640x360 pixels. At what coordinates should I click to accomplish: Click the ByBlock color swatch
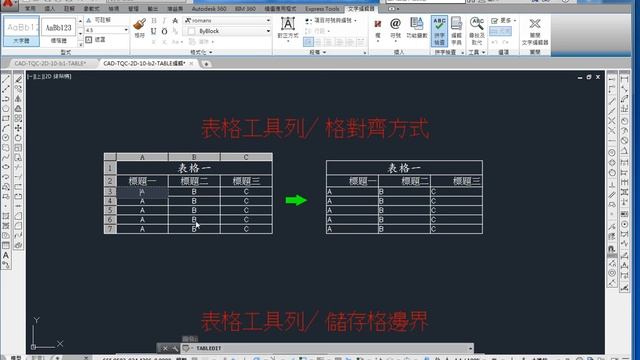tap(191, 31)
